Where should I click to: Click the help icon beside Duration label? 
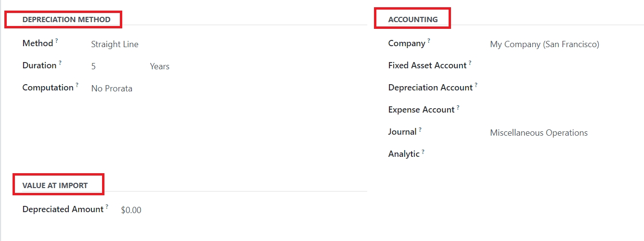[60, 63]
